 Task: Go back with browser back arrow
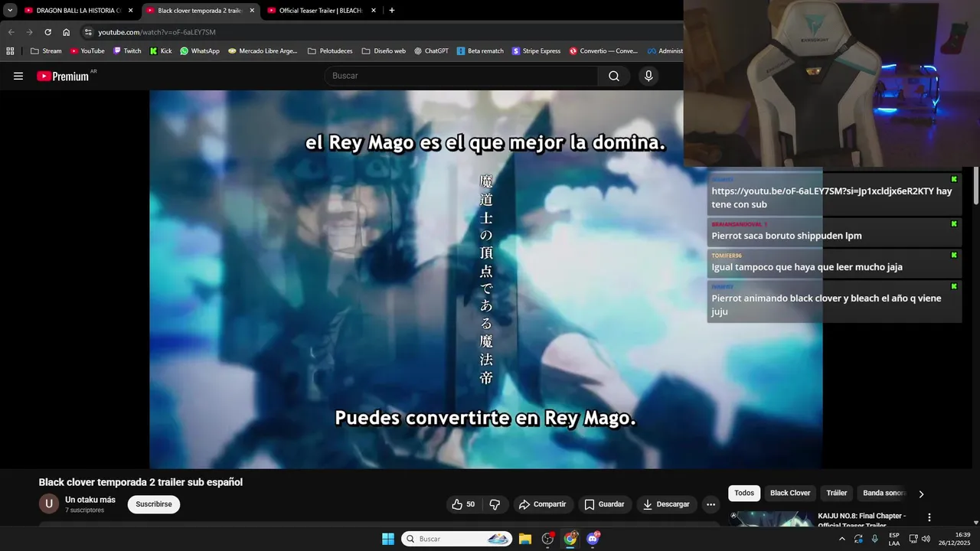click(11, 32)
